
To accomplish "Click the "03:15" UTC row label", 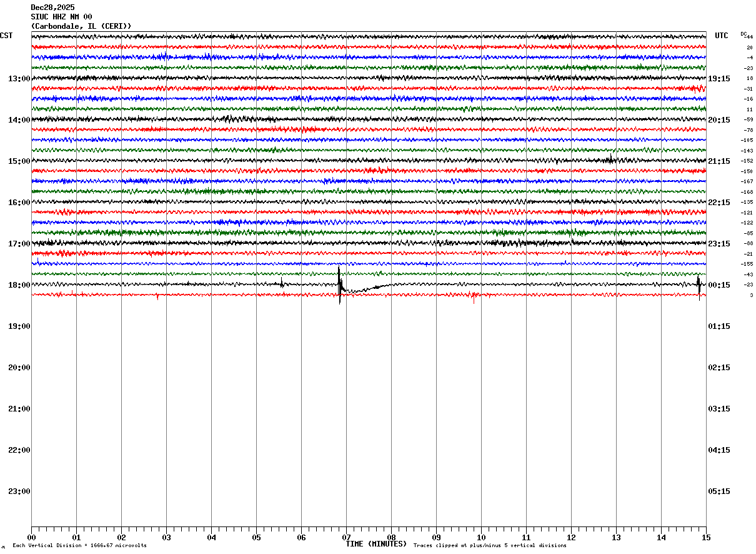I will click(x=719, y=409).
